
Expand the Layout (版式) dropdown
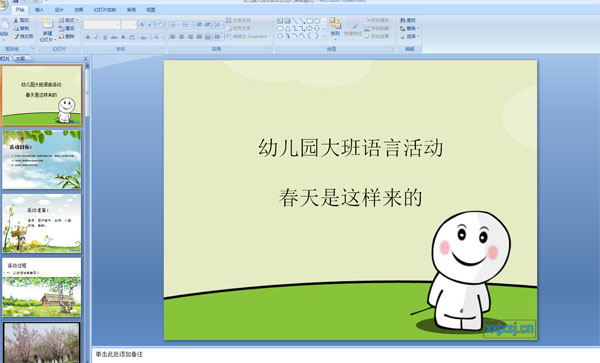point(69,20)
